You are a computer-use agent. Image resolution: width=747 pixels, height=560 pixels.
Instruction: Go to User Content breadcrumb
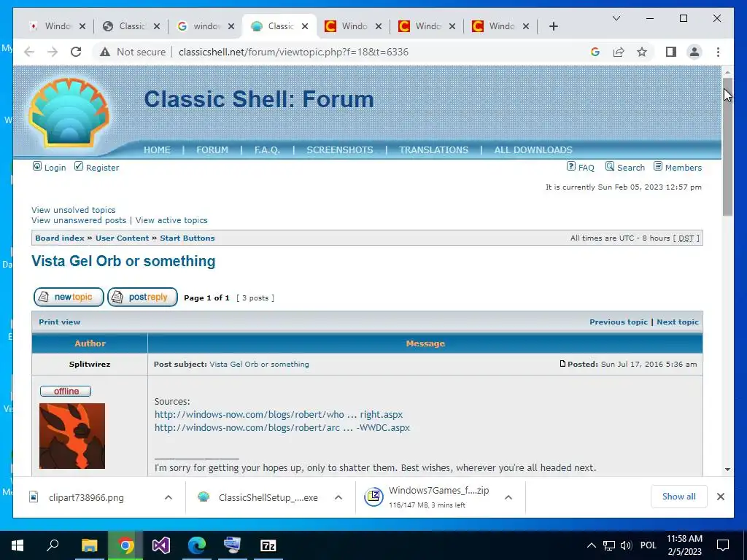point(122,238)
